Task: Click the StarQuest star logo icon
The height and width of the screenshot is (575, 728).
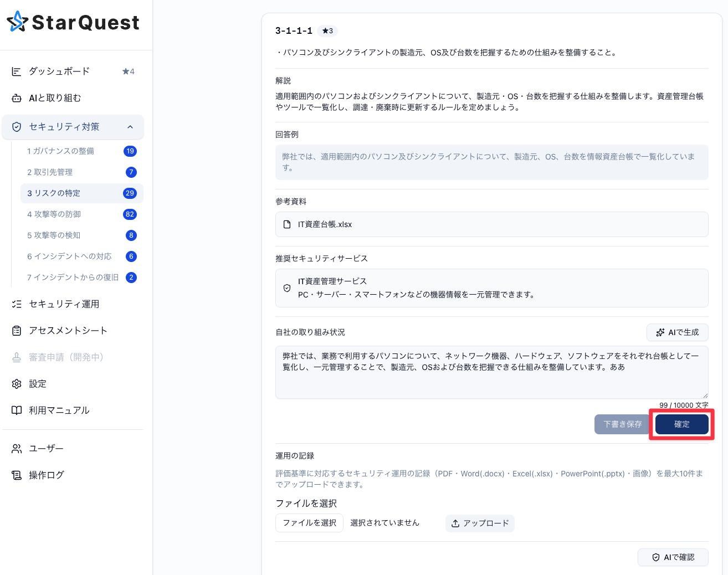Action: point(18,22)
